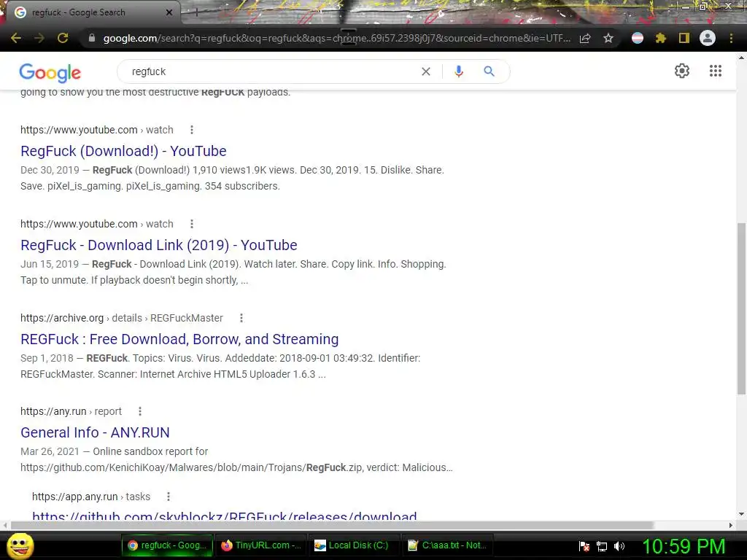Click the 'Jun 15, 2019' snippet date
The height and width of the screenshot is (560, 747).
50,264
